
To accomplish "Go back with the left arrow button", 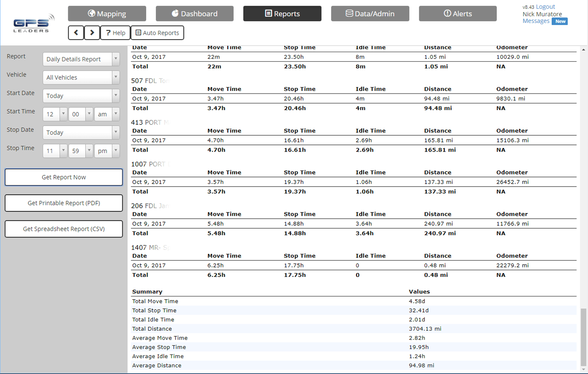I will point(76,33).
